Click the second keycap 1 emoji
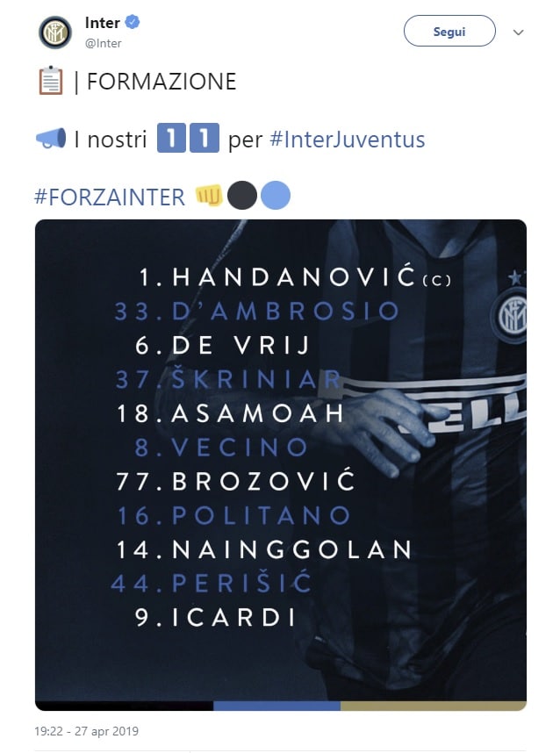Screen dimensions: 560x753 click(204, 139)
